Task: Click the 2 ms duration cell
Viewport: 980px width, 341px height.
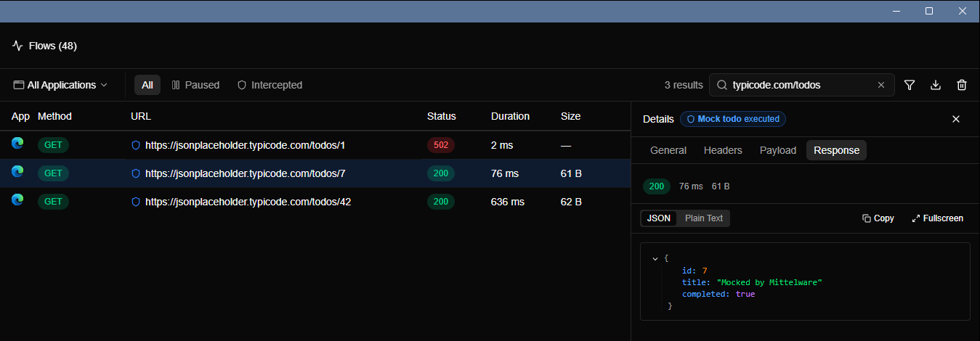Action: 502,145
